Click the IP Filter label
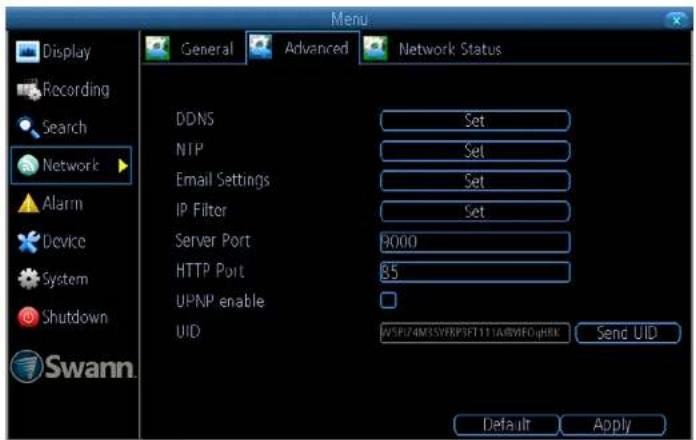The height and width of the screenshot is (440, 696). tap(202, 210)
